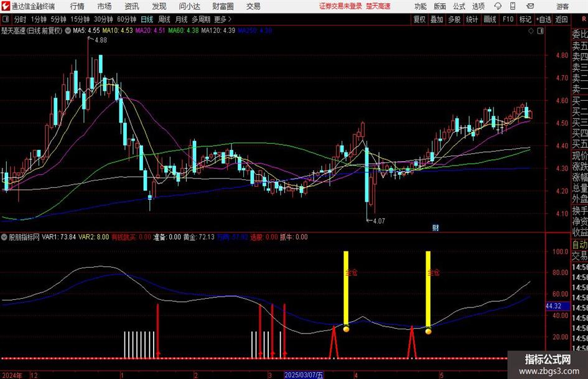Open the 交易 menu
Image resolution: width=588 pixels, height=379 pixels.
tap(253, 6)
